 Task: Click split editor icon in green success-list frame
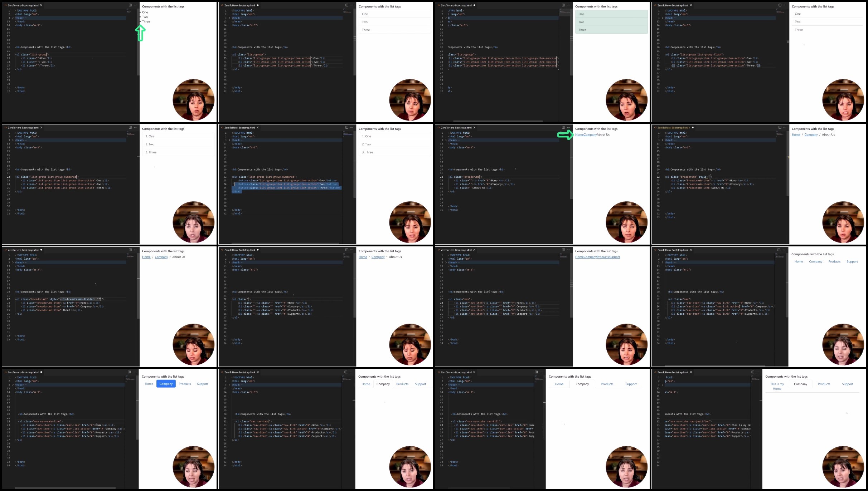pos(563,5)
